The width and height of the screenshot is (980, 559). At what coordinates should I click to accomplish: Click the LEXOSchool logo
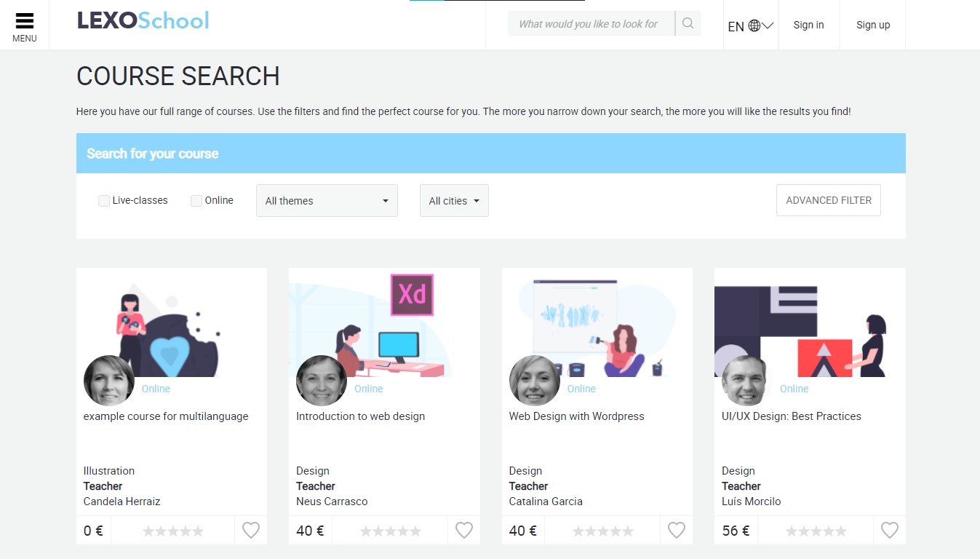click(x=143, y=22)
